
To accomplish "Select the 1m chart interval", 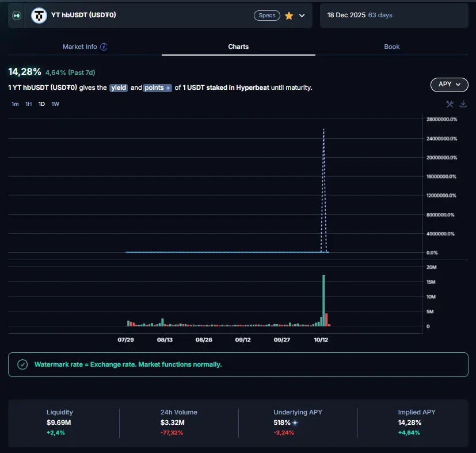I will tap(15, 104).
